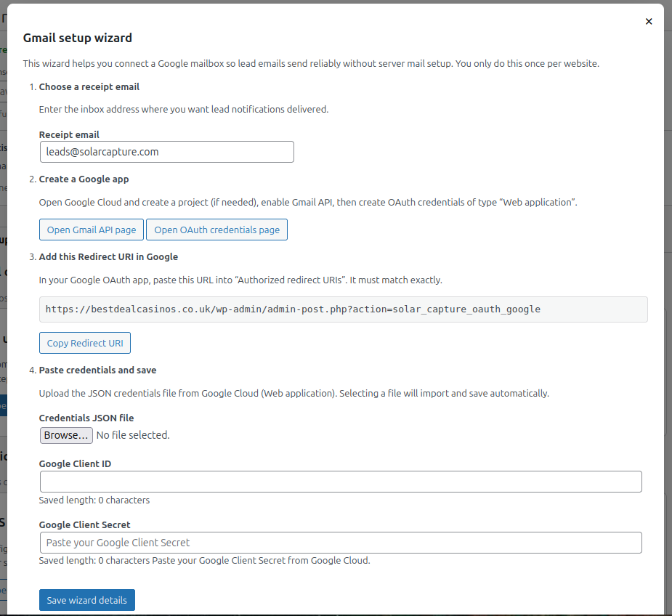
Task: Click the 'Credentials JSON file' label
Action: [86, 418]
